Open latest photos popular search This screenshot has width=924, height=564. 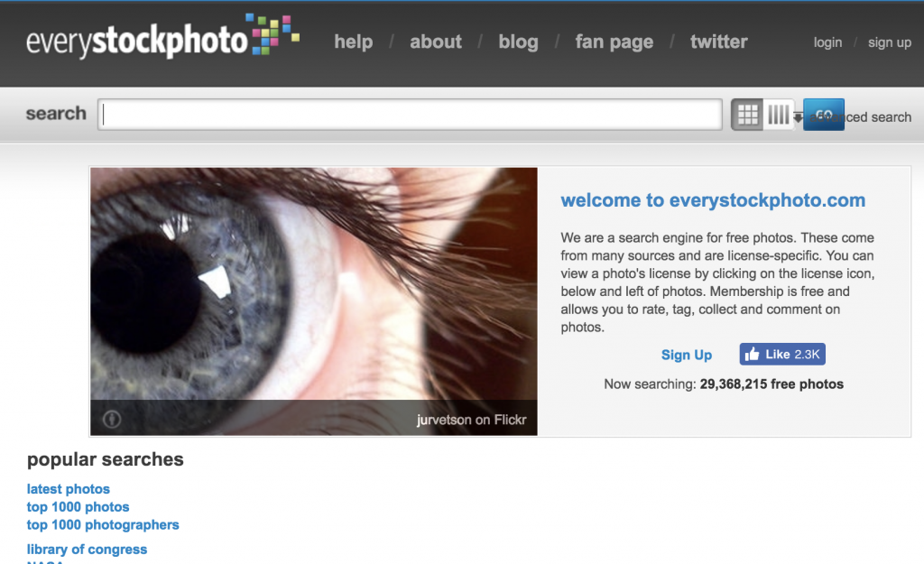click(x=69, y=489)
